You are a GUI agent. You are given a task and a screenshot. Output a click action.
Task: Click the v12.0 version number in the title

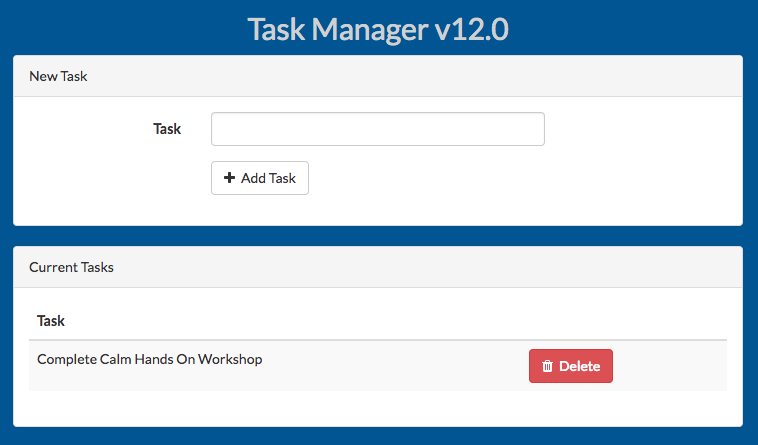pos(471,29)
